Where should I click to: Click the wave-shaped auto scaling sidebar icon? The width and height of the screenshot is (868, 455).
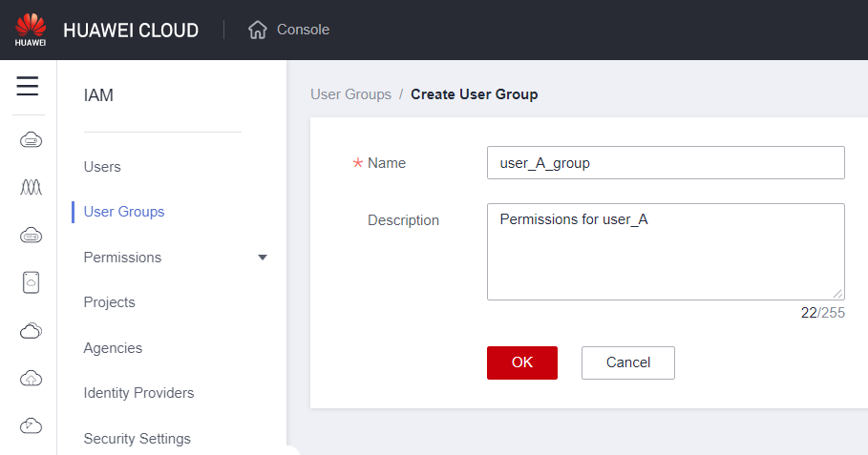tap(31, 188)
